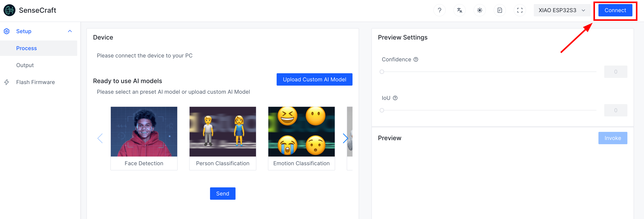
Task: Open the Flash Firmware menu item
Action: [35, 82]
